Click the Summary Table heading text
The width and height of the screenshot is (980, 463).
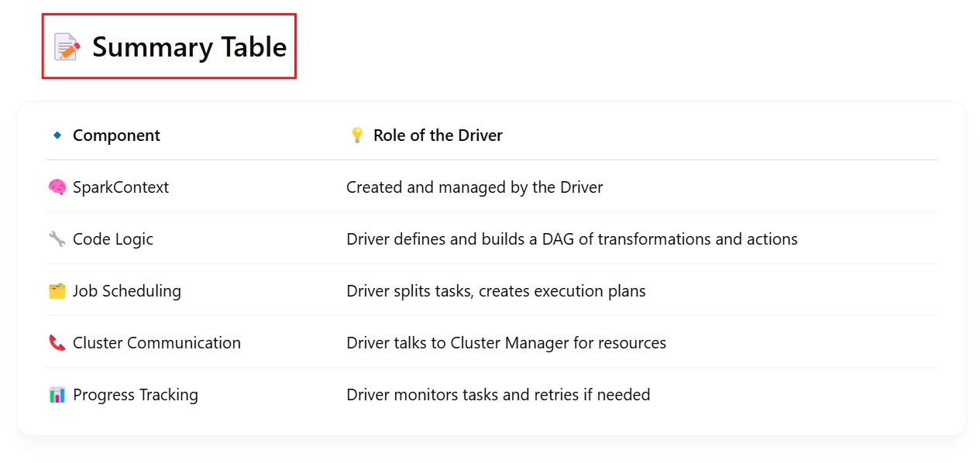[189, 47]
